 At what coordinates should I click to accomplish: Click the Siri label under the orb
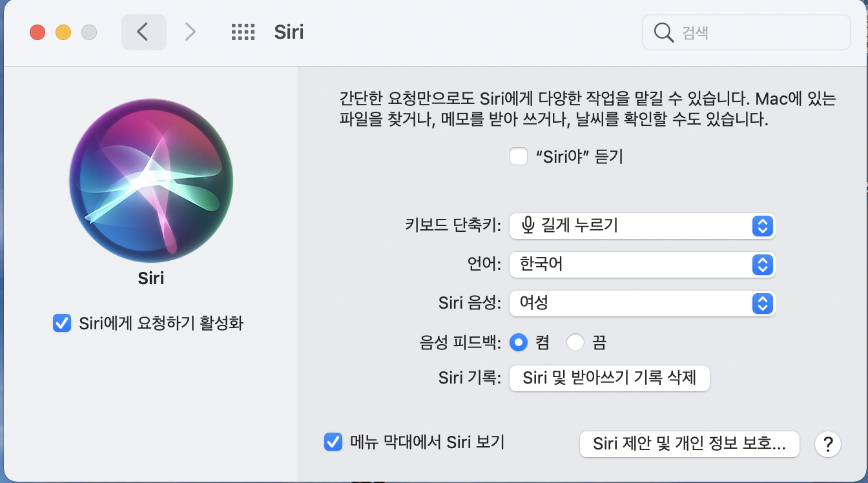[151, 278]
